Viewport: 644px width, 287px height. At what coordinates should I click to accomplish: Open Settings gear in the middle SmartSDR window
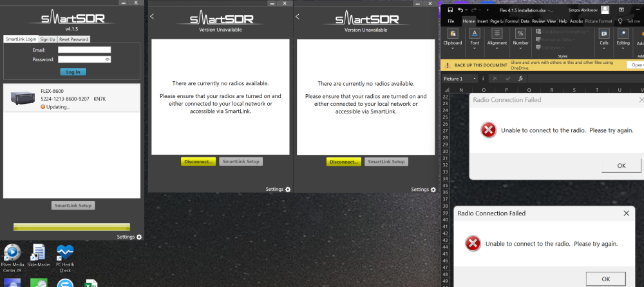tap(288, 190)
